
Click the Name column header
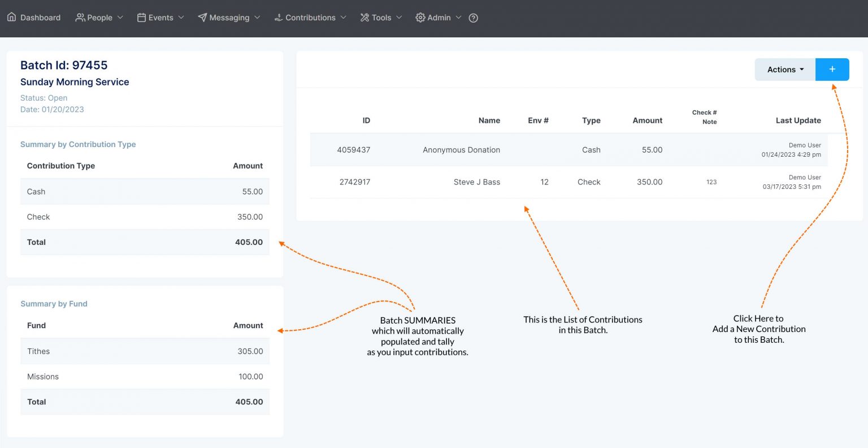(x=489, y=120)
